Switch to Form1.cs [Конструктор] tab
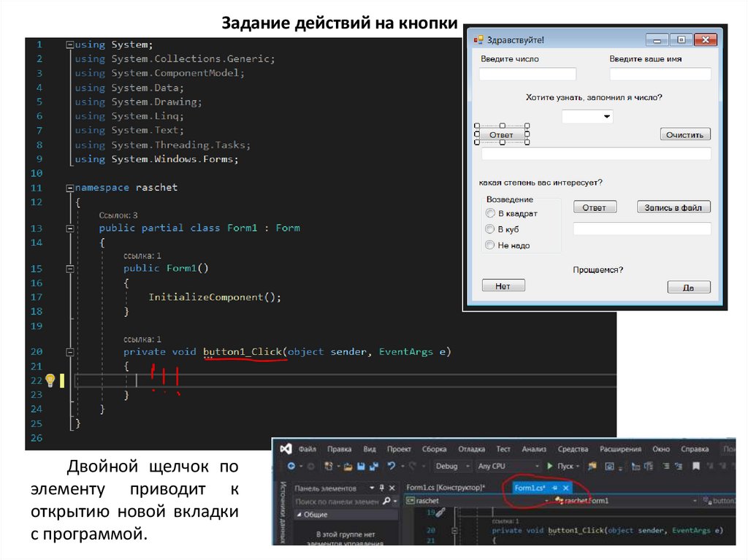 click(445, 488)
